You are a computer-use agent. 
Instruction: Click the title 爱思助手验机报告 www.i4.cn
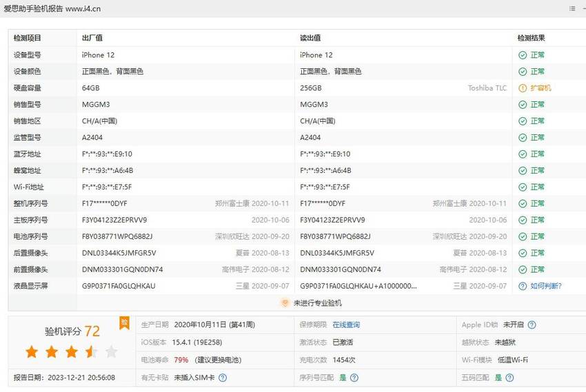pyautogui.click(x=52, y=8)
